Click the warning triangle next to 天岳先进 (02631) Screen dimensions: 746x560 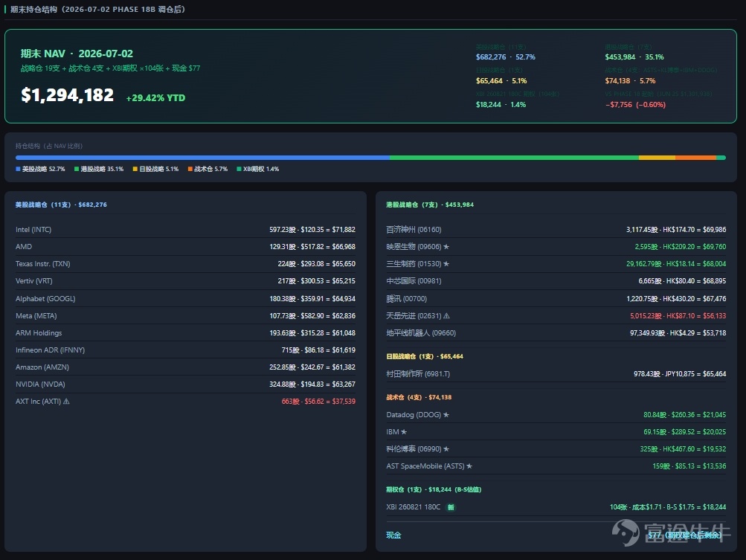pos(446,315)
